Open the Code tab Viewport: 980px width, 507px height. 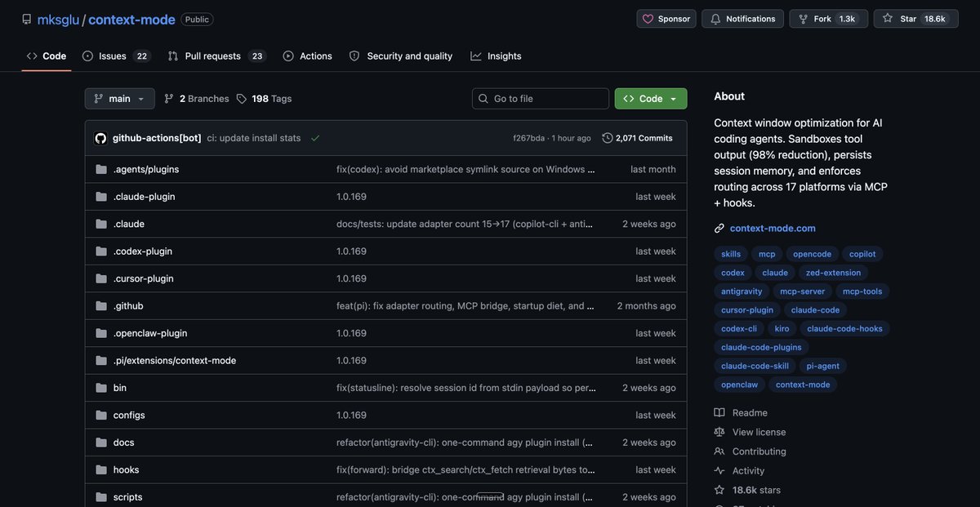(x=47, y=56)
